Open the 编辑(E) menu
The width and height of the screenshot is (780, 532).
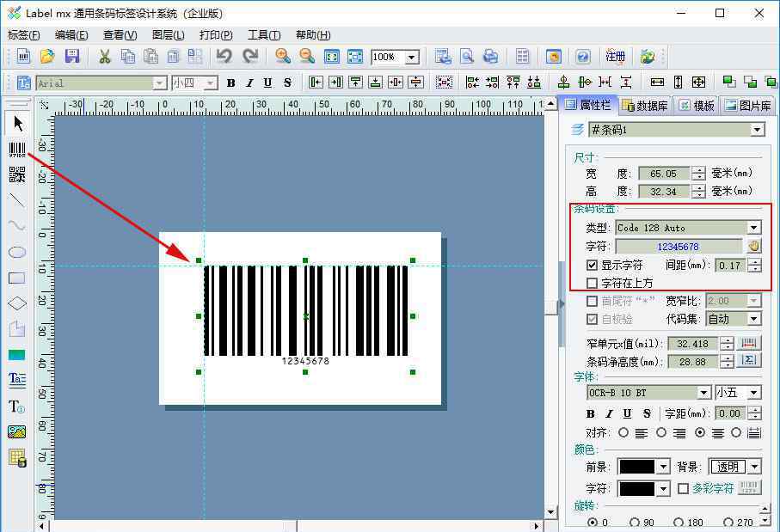coord(71,34)
